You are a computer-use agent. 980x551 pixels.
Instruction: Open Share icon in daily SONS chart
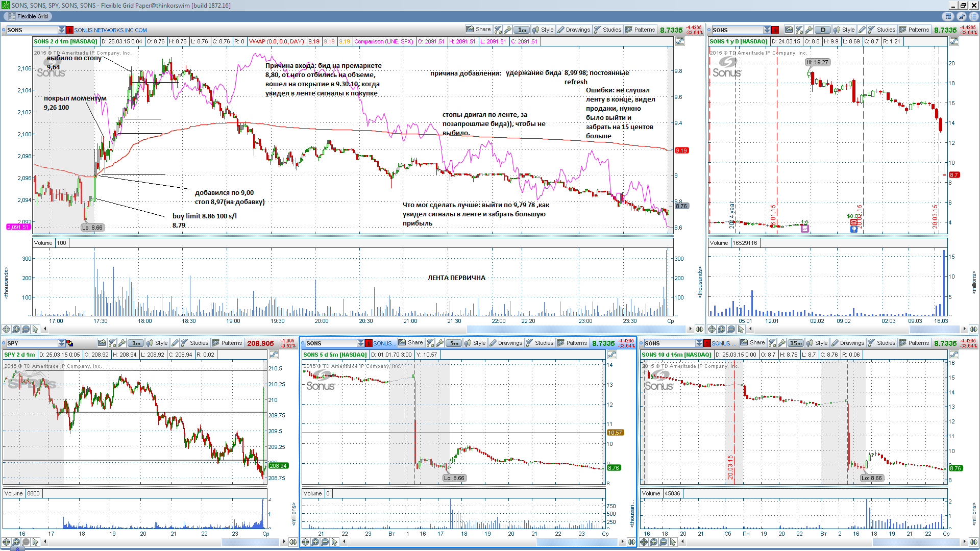[789, 30]
